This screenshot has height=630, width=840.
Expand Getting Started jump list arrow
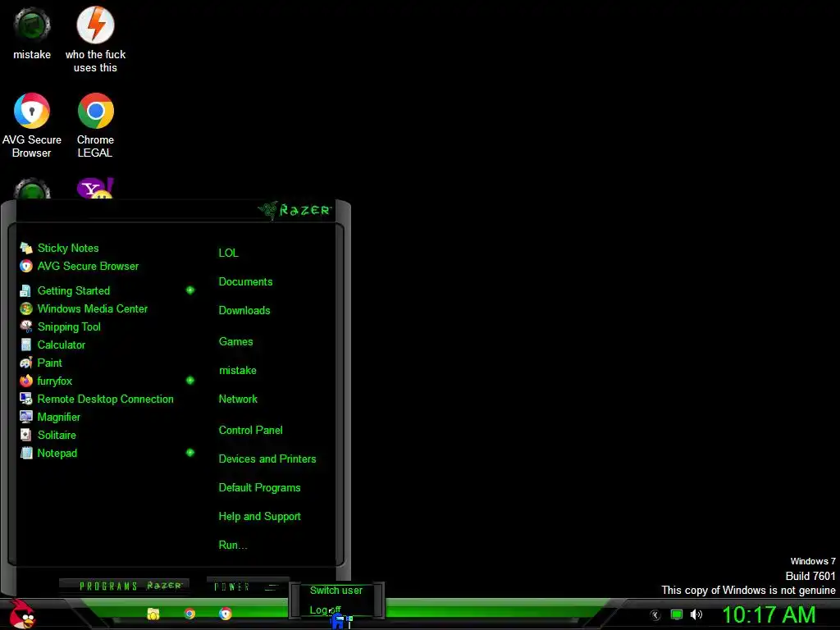pyautogui.click(x=190, y=290)
